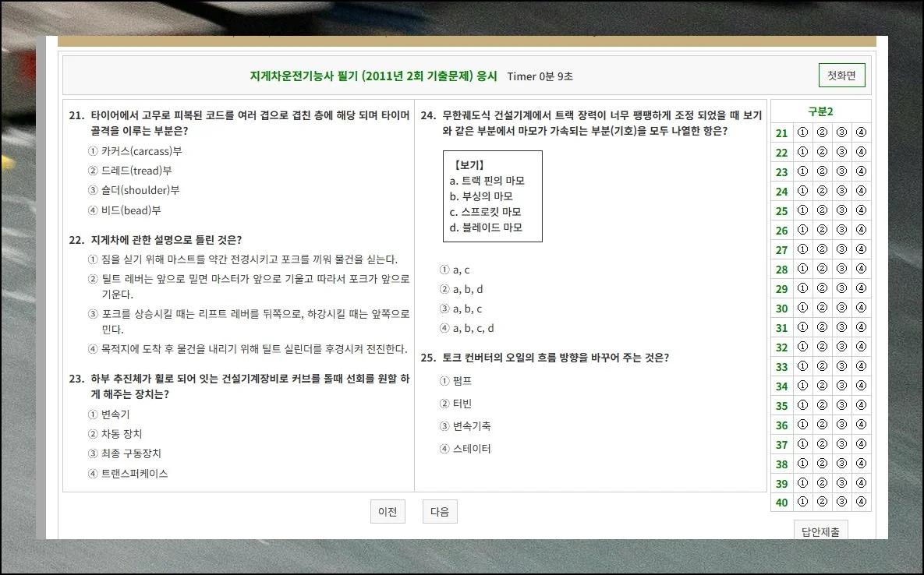Image resolution: width=924 pixels, height=575 pixels.
Task: Choose answer ③ on row 33 of answer sheet
Action: [x=841, y=366]
